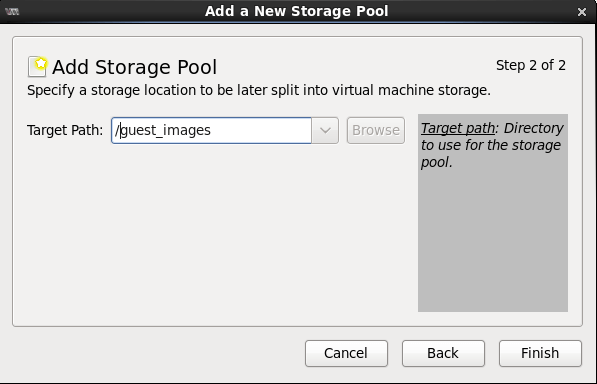The image size is (597, 384).
Task: Close the Add a New Storage Pool dialog
Action: point(581,12)
